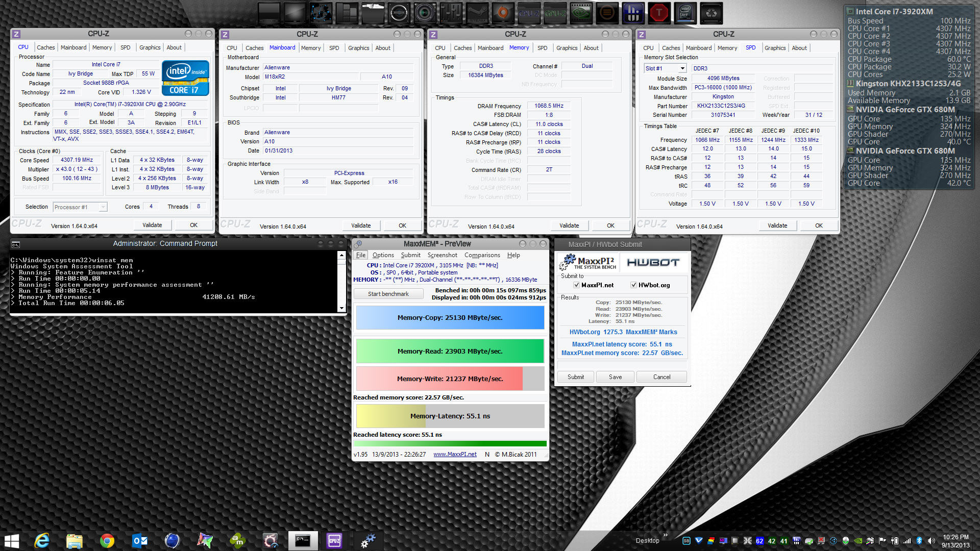Switch to Command Prompt taskbar button
This screenshot has width=980, height=551.
pos(303,541)
